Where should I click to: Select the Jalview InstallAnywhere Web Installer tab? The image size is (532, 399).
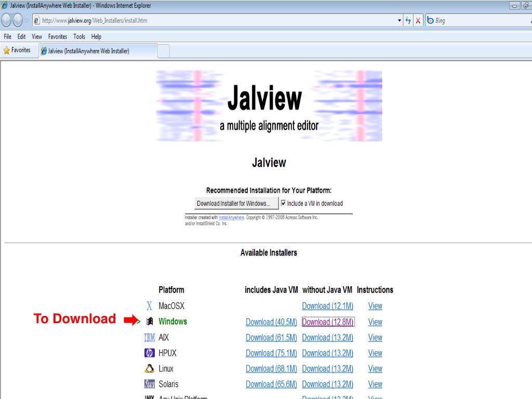coord(98,51)
